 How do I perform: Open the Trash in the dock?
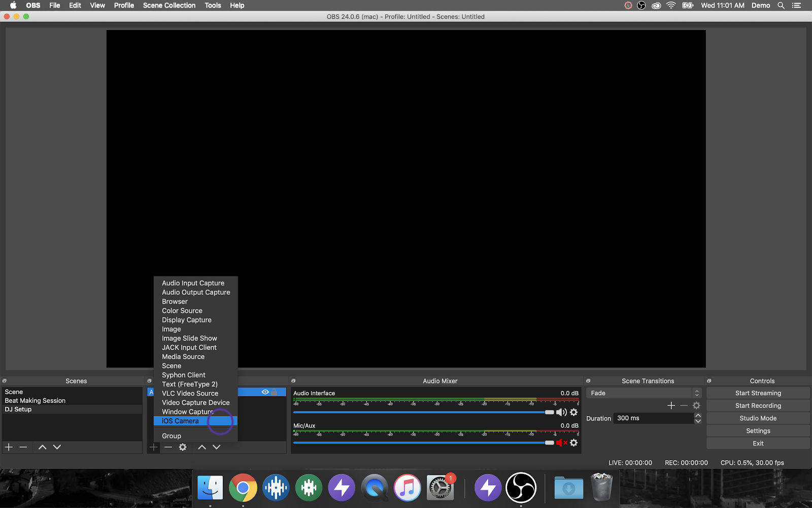coord(602,487)
